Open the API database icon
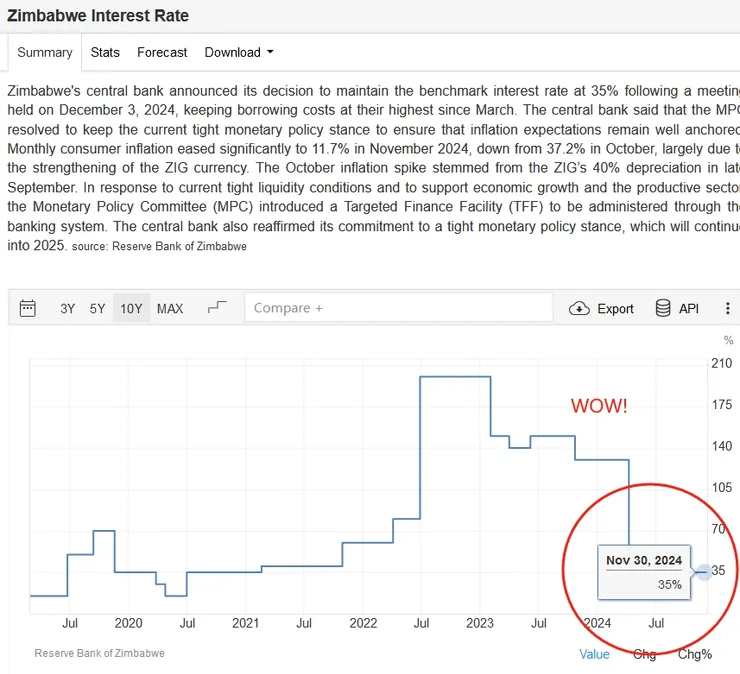 click(663, 308)
